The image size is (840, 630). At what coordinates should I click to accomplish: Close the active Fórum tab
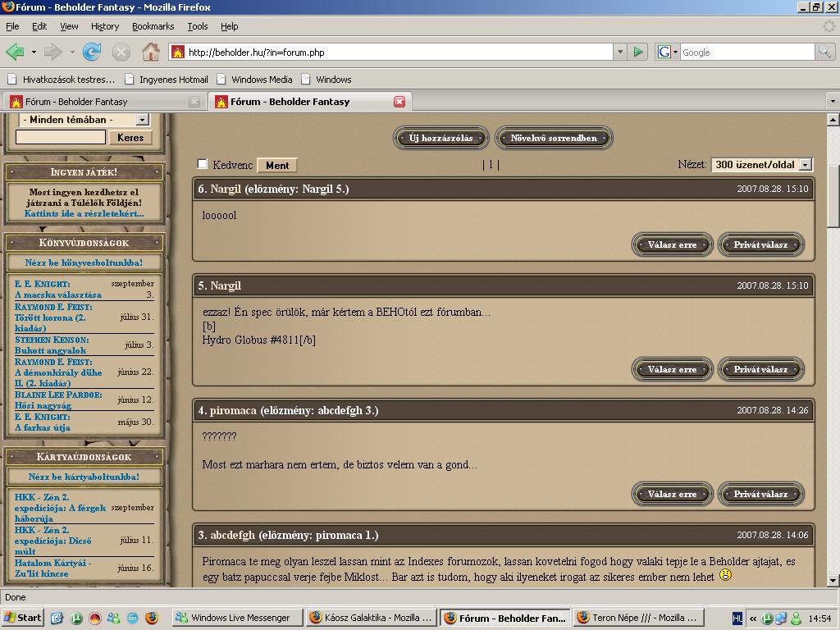tap(399, 102)
